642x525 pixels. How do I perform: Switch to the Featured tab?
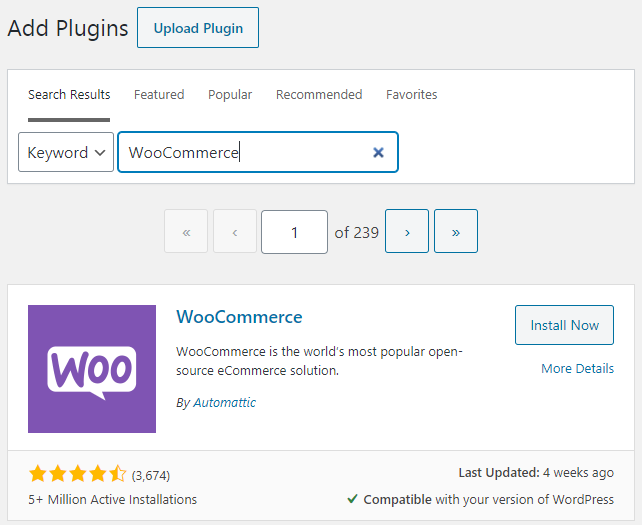(159, 95)
